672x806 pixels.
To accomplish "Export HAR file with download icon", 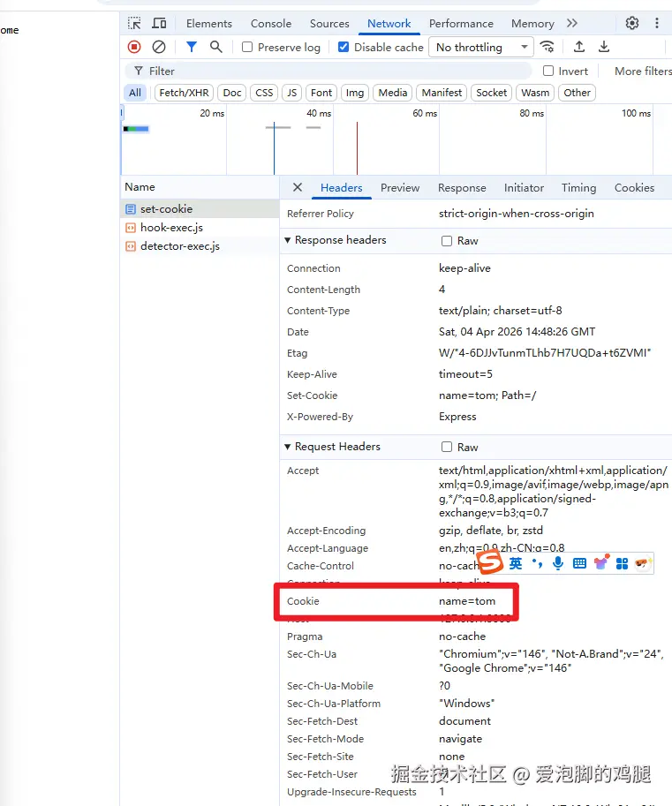I will (604, 47).
